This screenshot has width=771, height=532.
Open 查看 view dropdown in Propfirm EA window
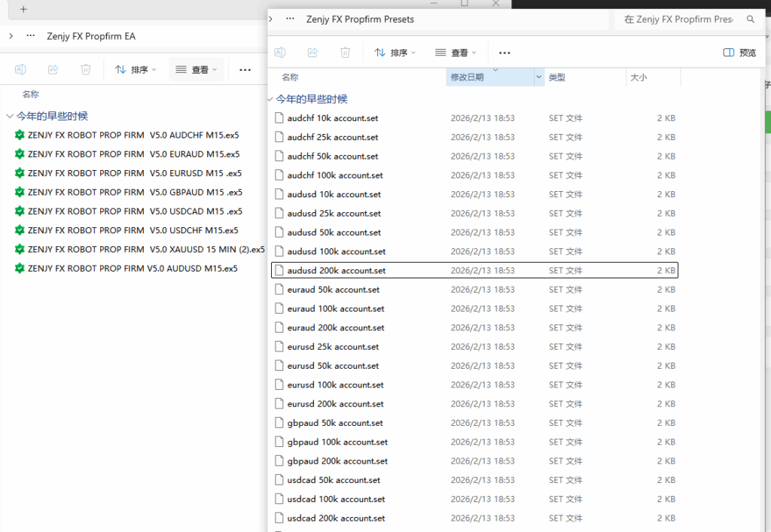pos(196,69)
